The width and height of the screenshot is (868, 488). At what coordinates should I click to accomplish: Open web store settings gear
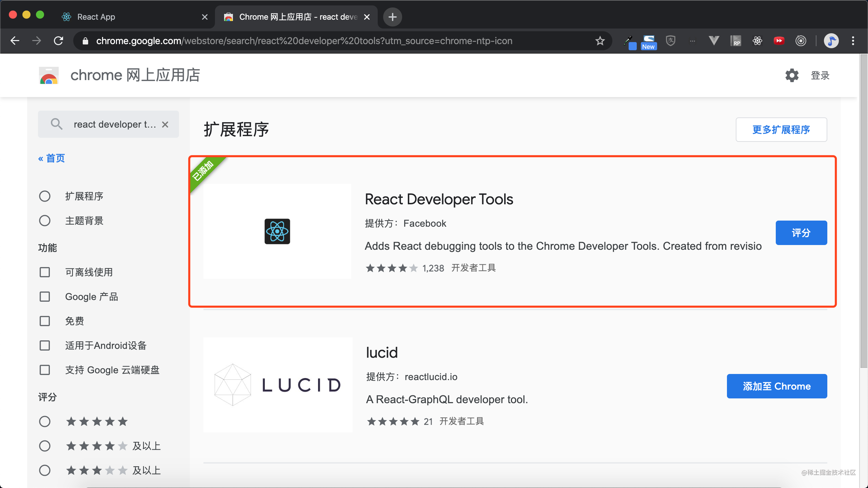(792, 75)
